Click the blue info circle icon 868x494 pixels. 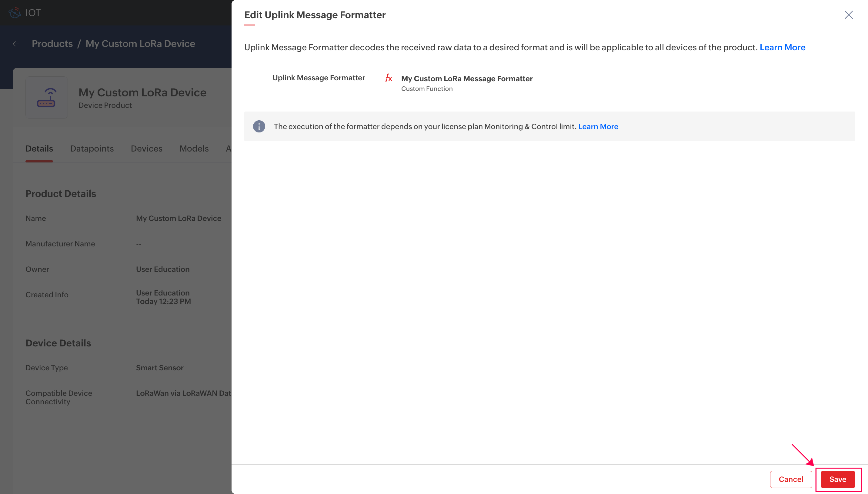259,127
